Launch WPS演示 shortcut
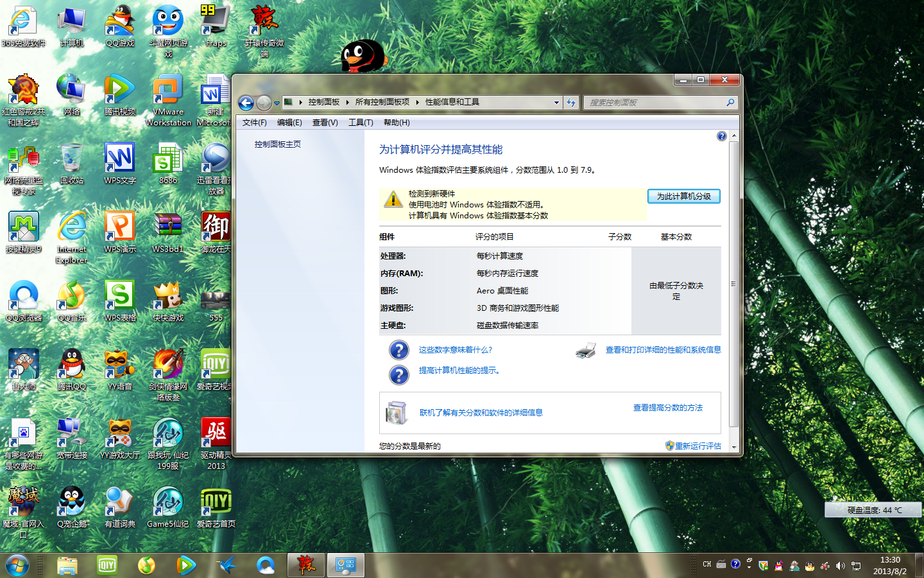The width and height of the screenshot is (924, 578). point(120,232)
